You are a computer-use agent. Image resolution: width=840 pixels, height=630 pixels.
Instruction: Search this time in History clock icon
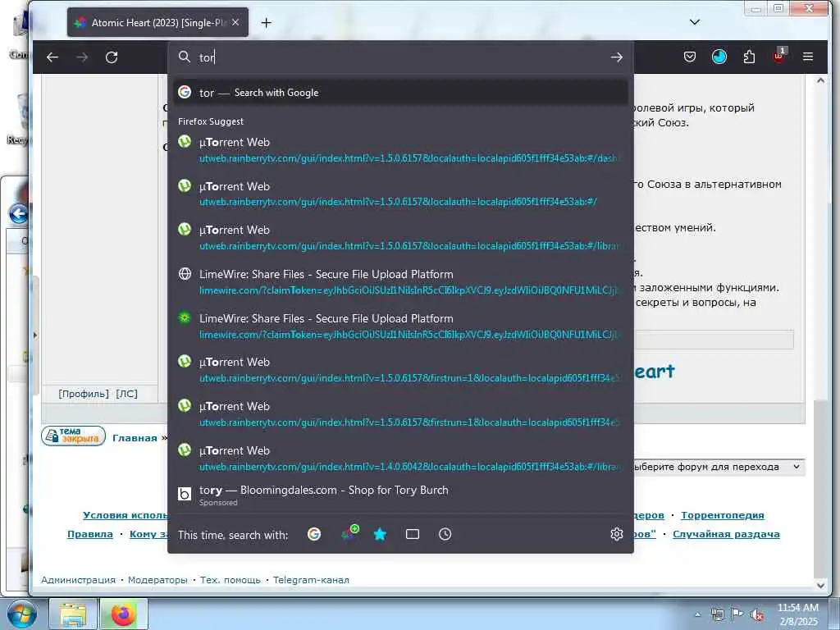tap(445, 534)
